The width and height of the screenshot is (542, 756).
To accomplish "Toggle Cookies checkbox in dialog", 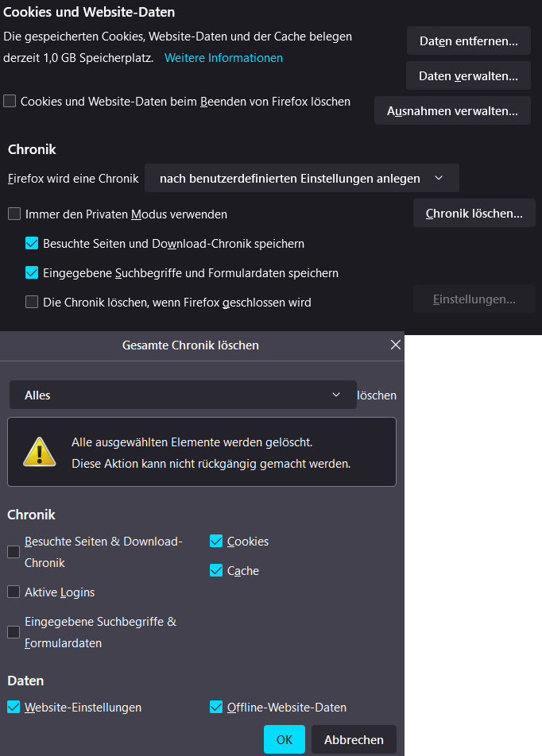I will click(x=216, y=542).
